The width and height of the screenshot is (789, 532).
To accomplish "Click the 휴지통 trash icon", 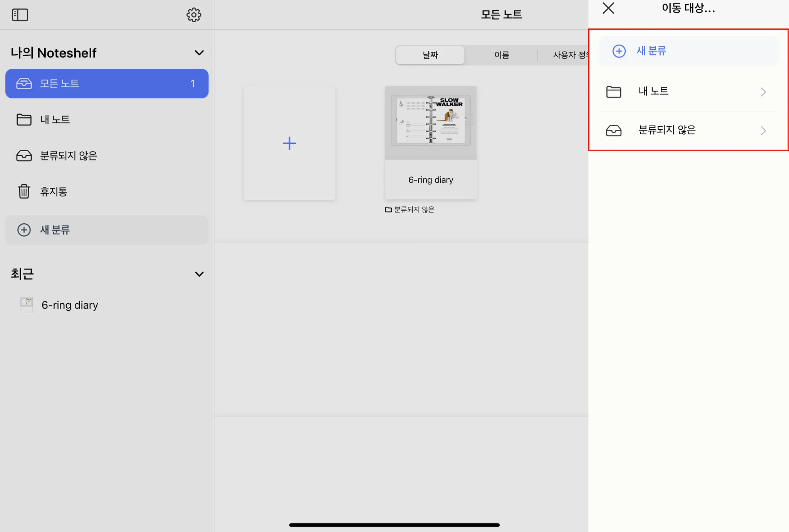I will [x=24, y=191].
